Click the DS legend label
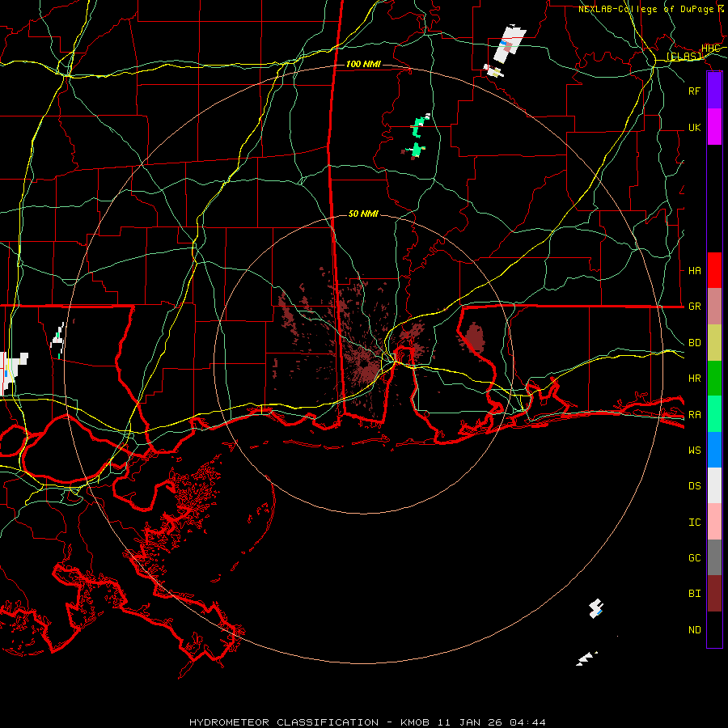This screenshot has width=728, height=728. point(694,485)
